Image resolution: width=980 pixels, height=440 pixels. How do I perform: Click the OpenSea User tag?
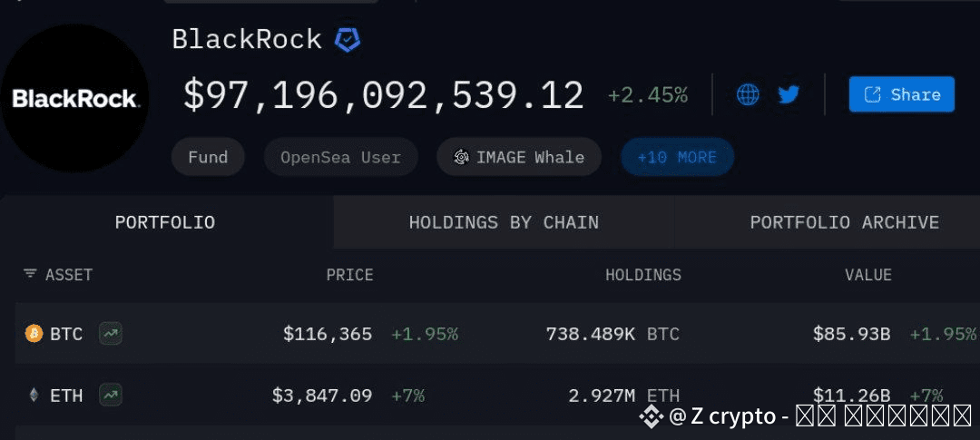coord(340,157)
